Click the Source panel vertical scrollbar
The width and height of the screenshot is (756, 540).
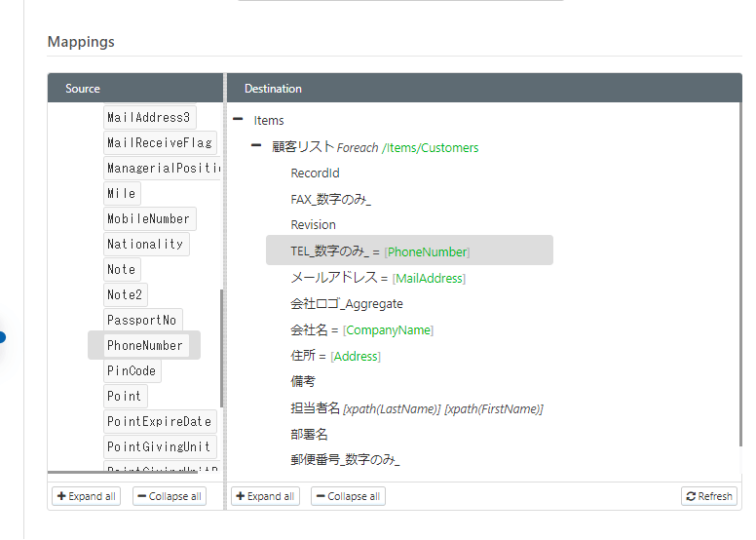(x=222, y=347)
